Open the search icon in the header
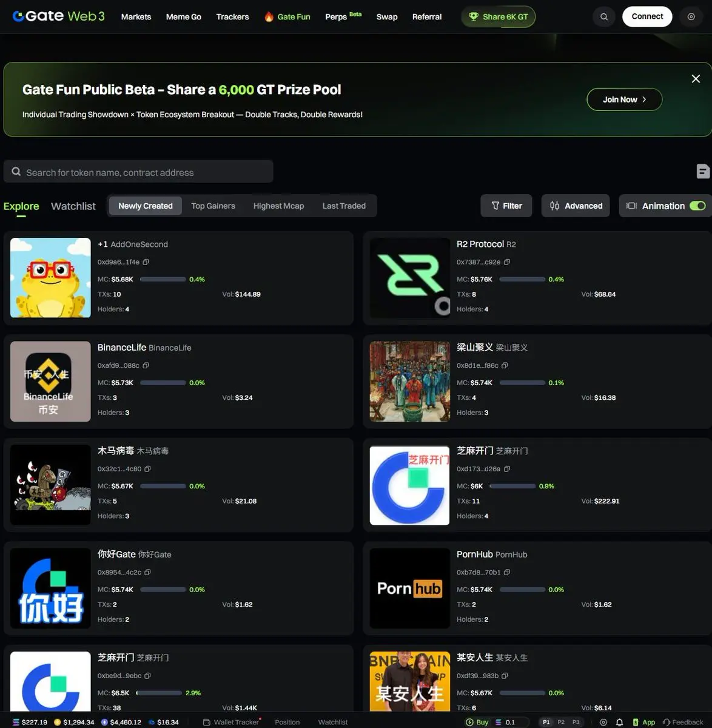Screen dimensions: 712x728 pos(604,17)
